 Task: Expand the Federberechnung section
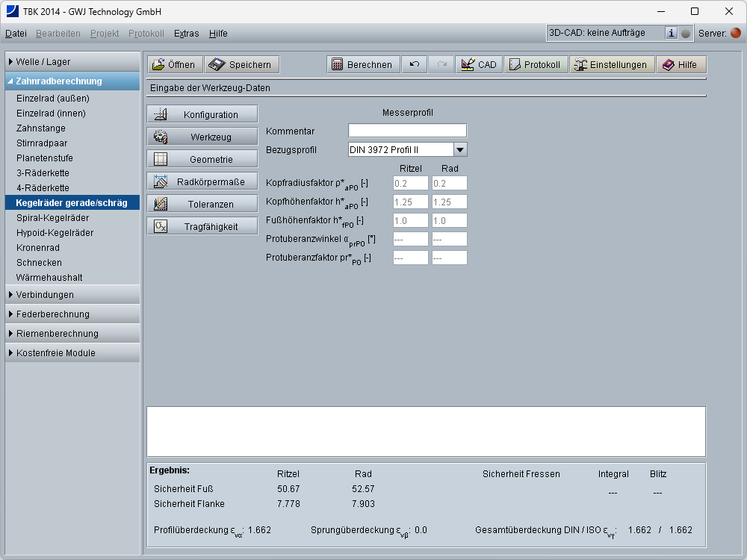click(x=72, y=314)
